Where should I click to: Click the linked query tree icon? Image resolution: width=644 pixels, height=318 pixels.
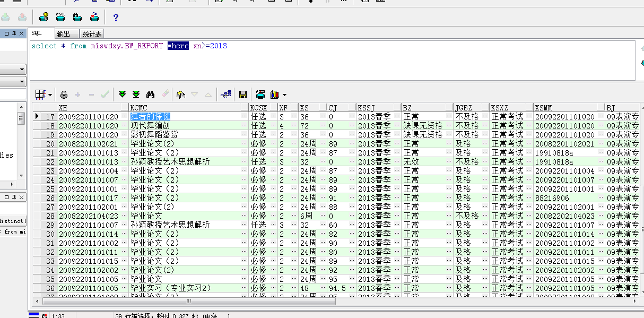225,94
